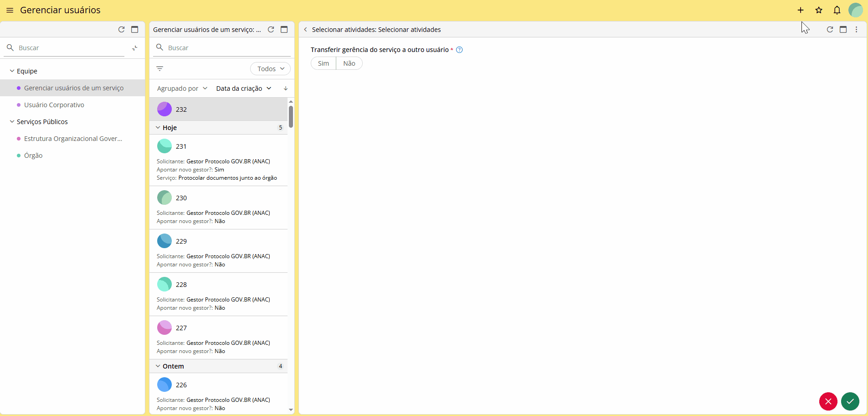
Task: Open the Todos filter dropdown
Action: pos(270,69)
